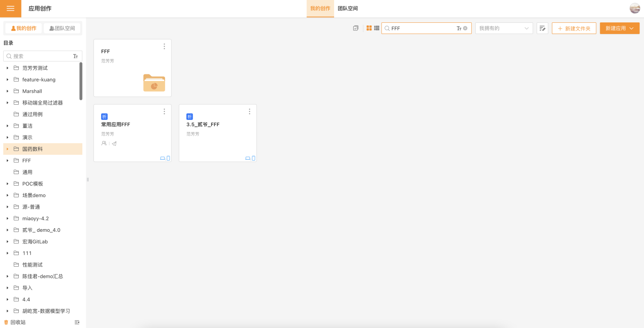The image size is (644, 328).
Task: Expand the 范芳芳测试 folder tree node
Action: 8,68
